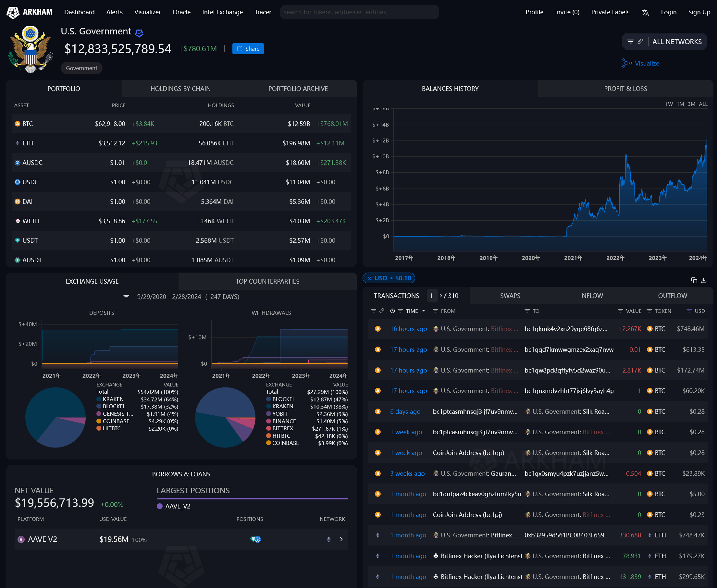Open the exchange usage date filter icon

126,296
